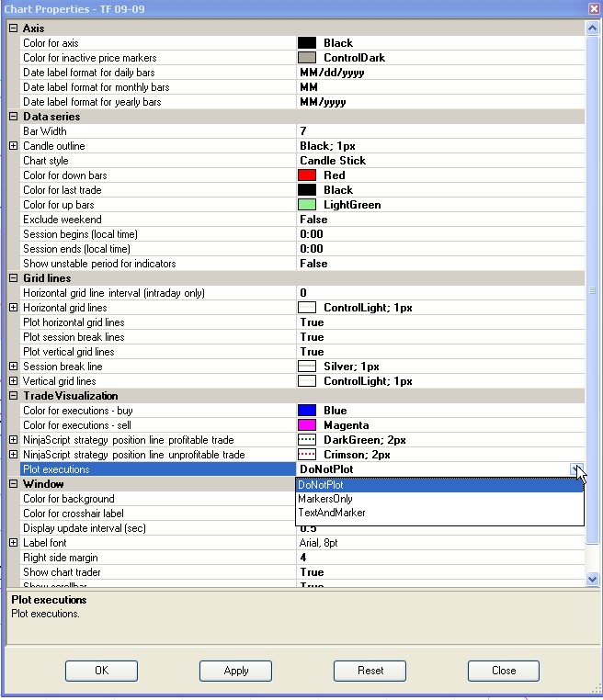This screenshot has height=700, width=603.
Task: Click the Black swatch for axis color
Action: tap(307, 43)
